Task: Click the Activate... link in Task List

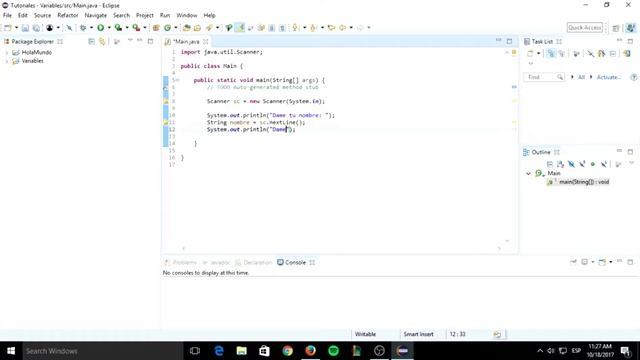Action: pyautogui.click(x=609, y=77)
